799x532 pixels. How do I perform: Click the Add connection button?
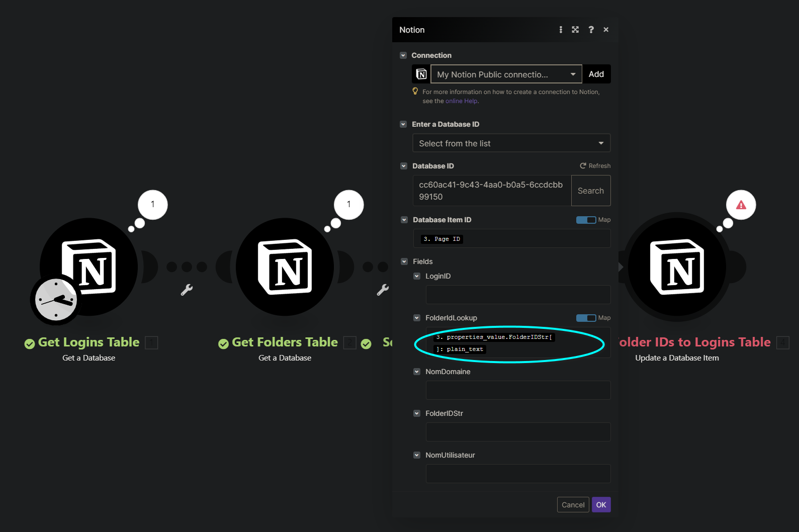tap(596, 74)
